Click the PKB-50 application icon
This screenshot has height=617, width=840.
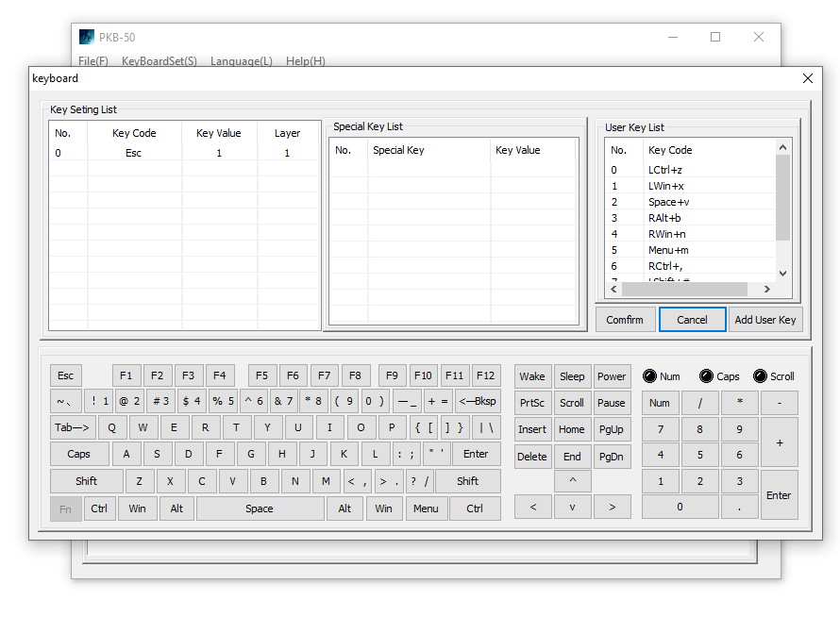pyautogui.click(x=86, y=37)
